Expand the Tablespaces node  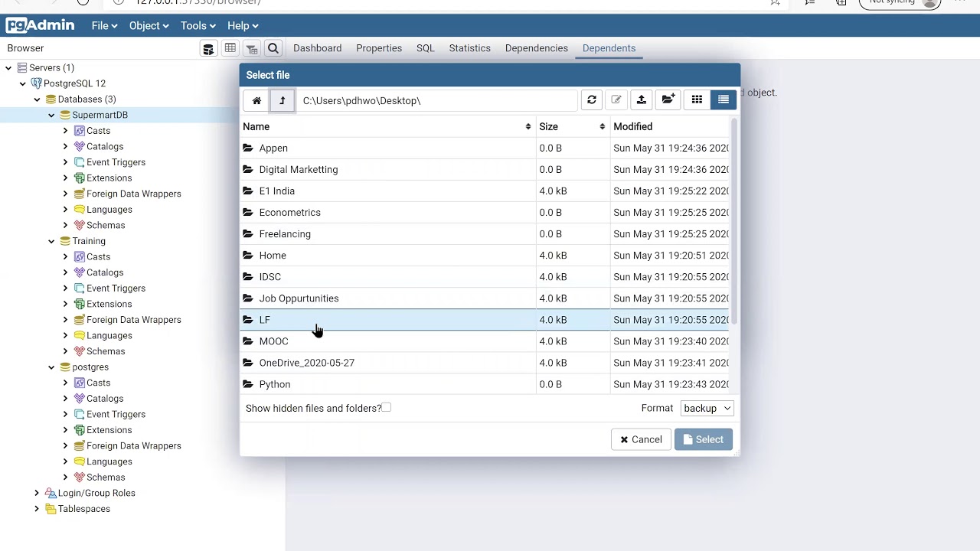point(37,509)
